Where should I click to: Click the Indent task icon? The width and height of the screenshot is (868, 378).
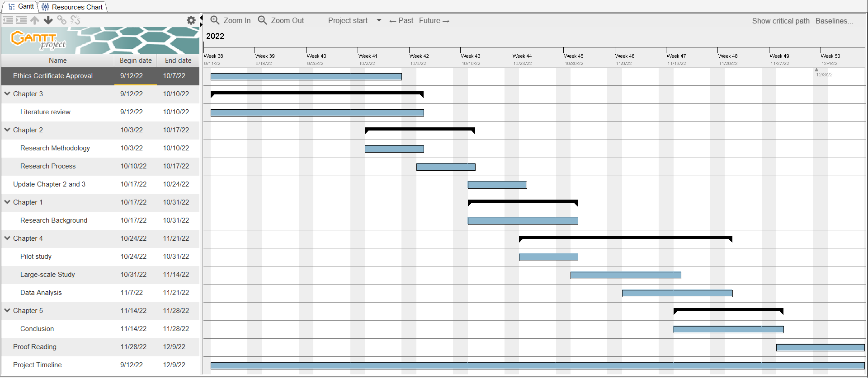21,20
